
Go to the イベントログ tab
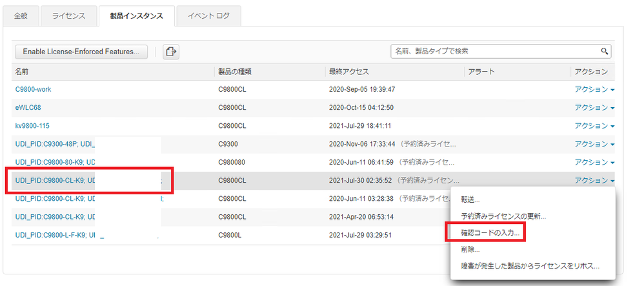208,16
